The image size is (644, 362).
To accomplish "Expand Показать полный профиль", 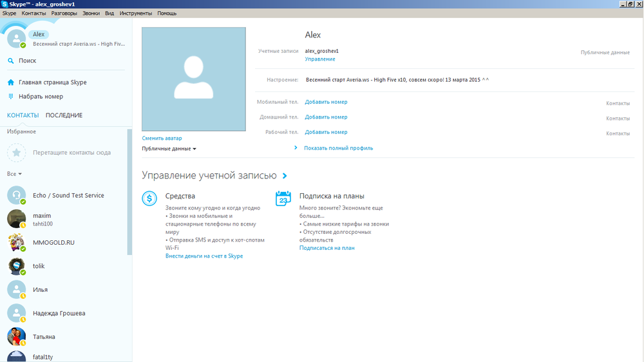I will (x=338, y=148).
